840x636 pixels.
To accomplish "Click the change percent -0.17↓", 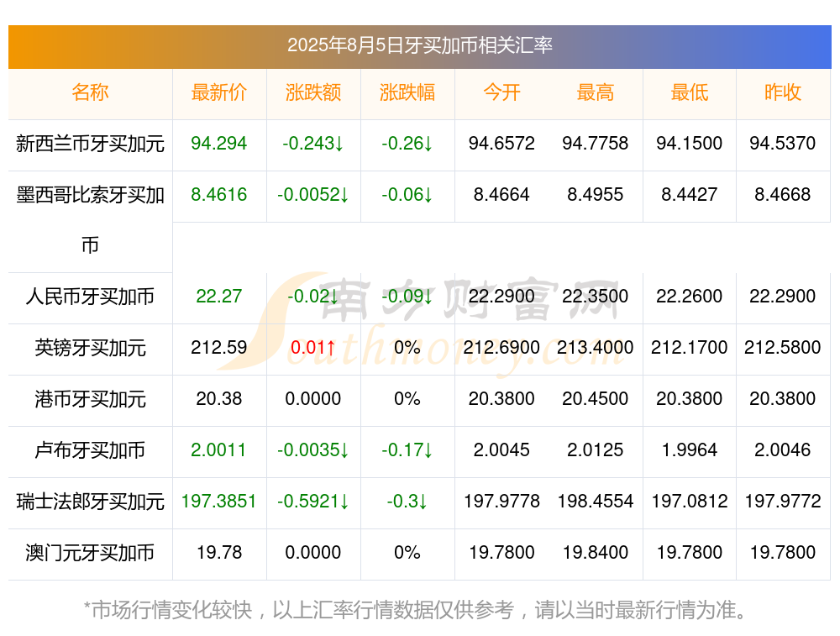I will click(x=407, y=450).
